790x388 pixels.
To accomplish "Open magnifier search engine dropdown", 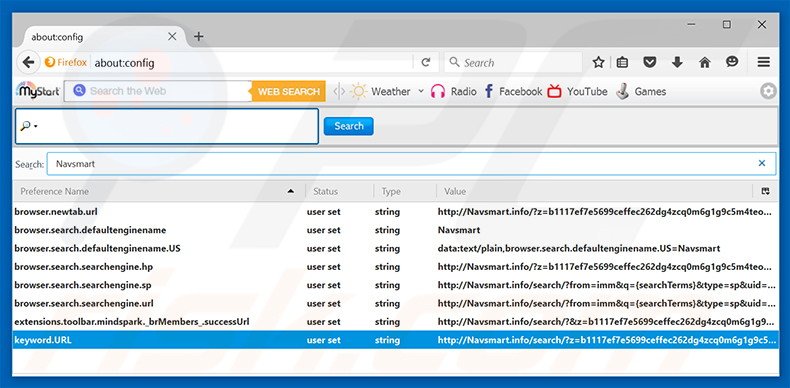I will coord(29,126).
